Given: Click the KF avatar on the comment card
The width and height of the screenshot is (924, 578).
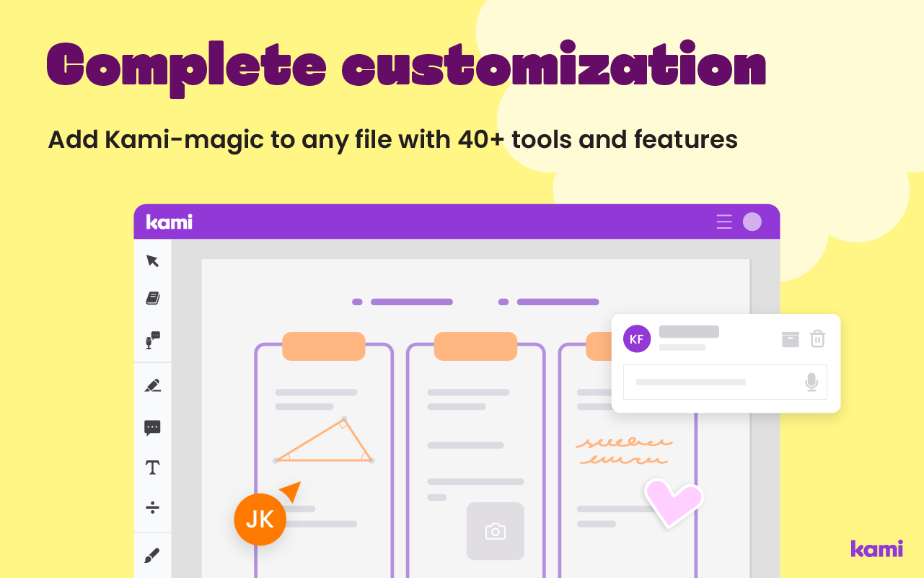Looking at the screenshot, I should 636,338.
